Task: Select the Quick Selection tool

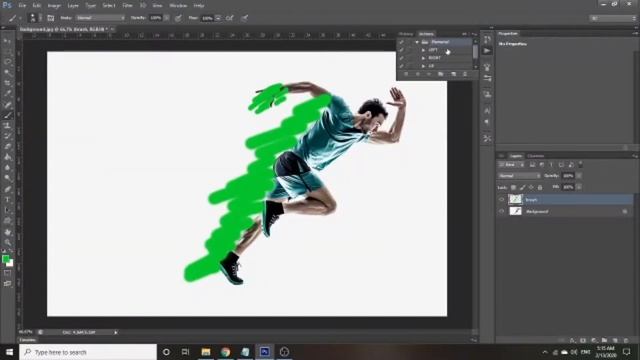Action: click(x=7, y=72)
